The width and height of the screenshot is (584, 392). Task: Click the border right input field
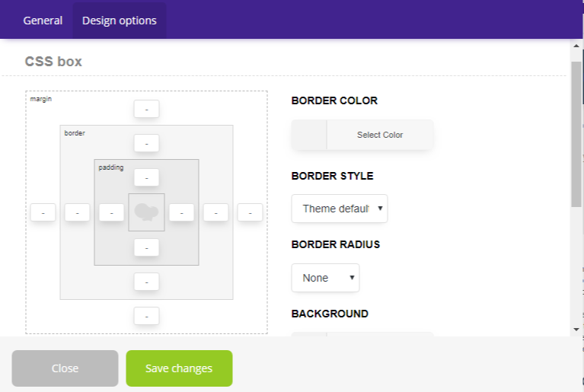point(215,212)
